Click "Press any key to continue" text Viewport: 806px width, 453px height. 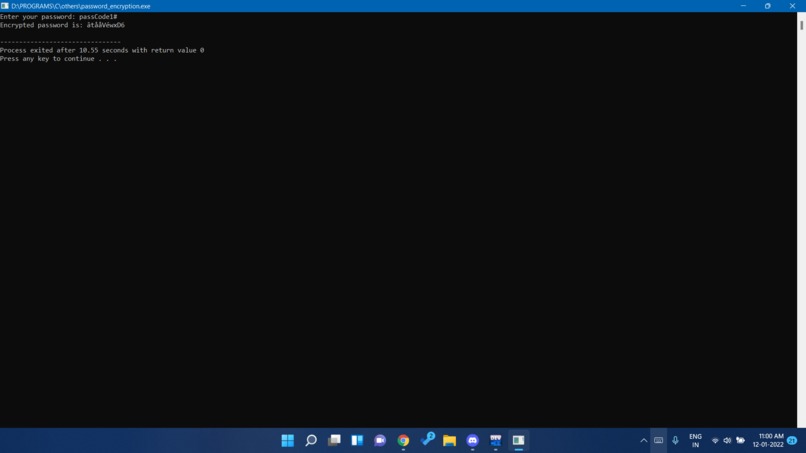[58, 59]
